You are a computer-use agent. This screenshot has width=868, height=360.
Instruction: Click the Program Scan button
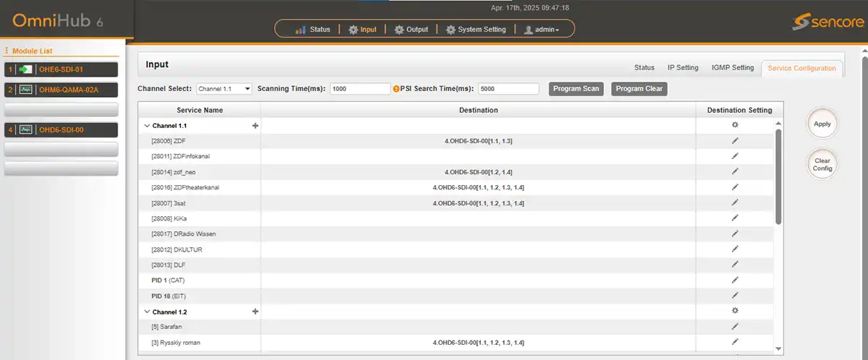576,89
